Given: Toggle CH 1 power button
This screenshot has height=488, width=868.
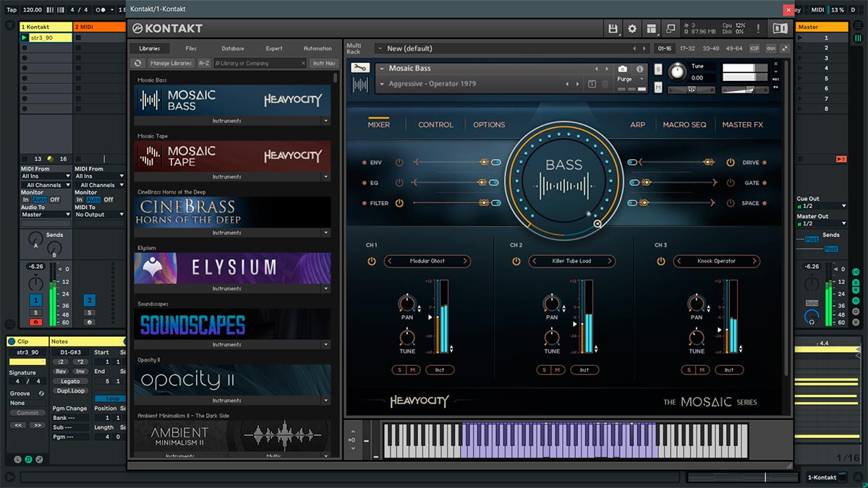Looking at the screenshot, I should (372, 261).
